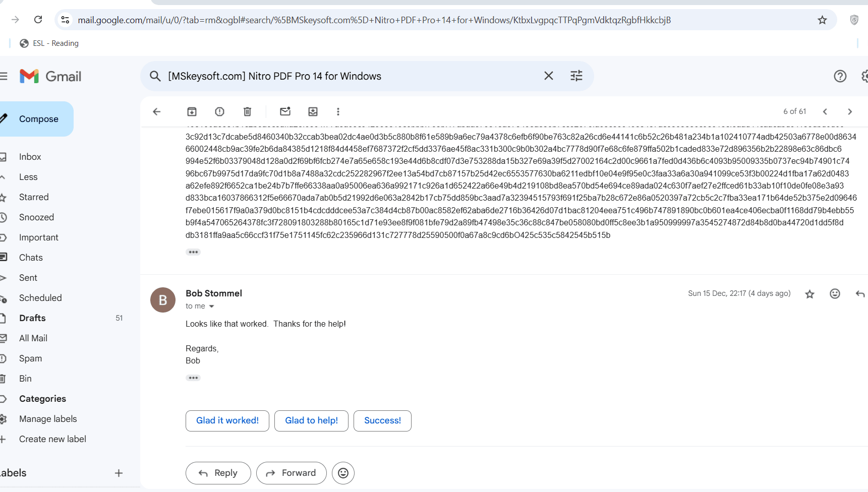The image size is (868, 492).
Task: Open the Drafts folder
Action: (x=32, y=318)
